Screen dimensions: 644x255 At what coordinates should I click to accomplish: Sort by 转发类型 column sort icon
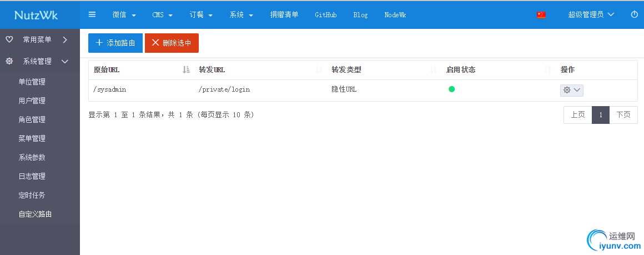433,70
